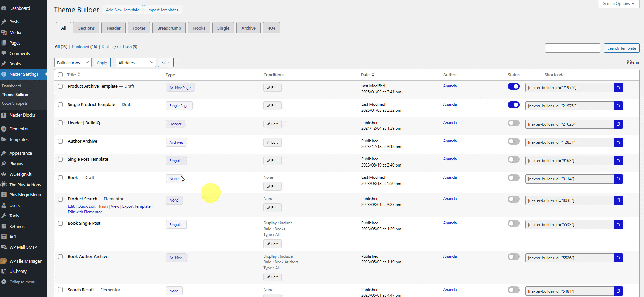This screenshot has height=297, width=644.
Task: Disable status toggle for Product Archive Template
Action: point(513,86)
